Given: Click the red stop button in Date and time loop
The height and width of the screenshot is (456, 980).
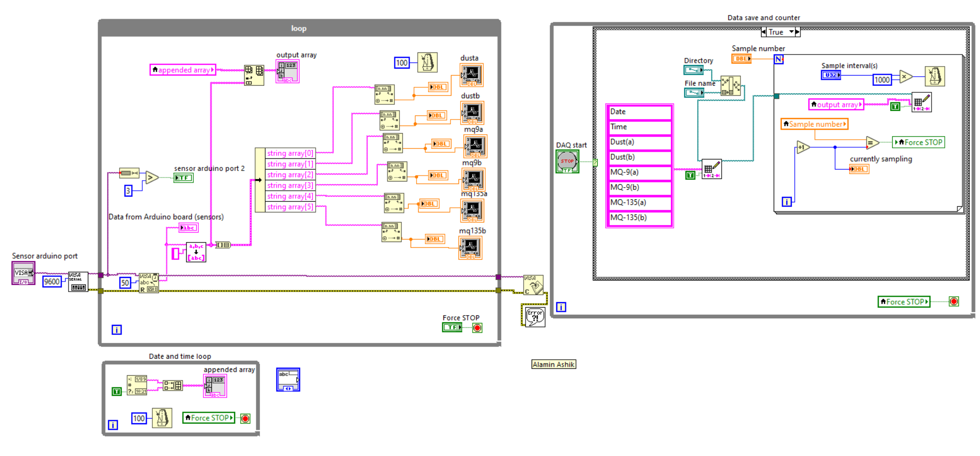Looking at the screenshot, I should pos(245,418).
